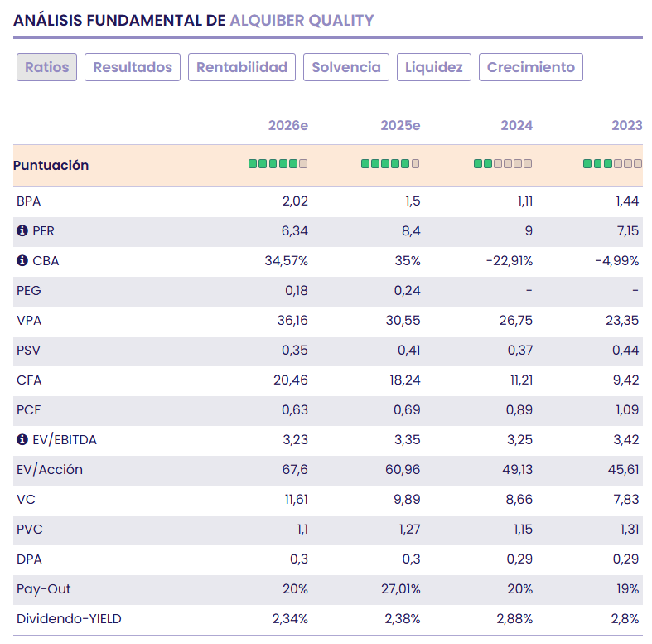
Task: Switch to the Resultados tab
Action: (x=133, y=67)
